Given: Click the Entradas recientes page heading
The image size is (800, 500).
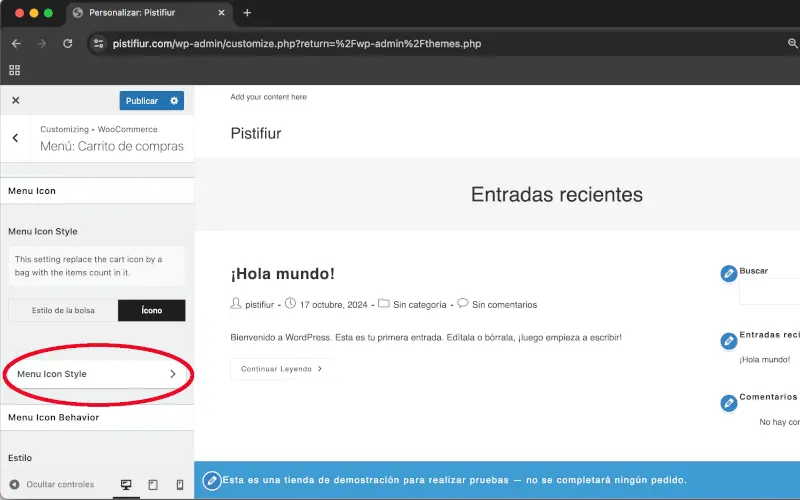Looking at the screenshot, I should click(x=557, y=194).
